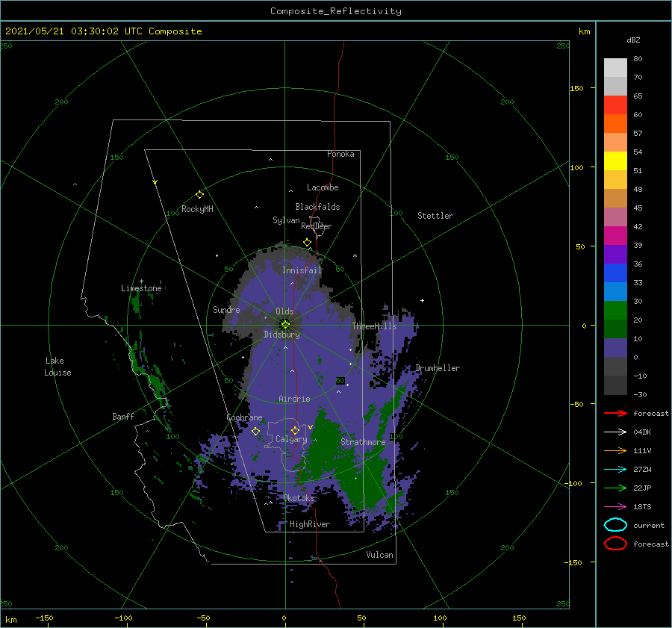Pick the red 65 dBZ color swatch
The height and width of the screenshot is (628, 672).
pyautogui.click(x=615, y=105)
